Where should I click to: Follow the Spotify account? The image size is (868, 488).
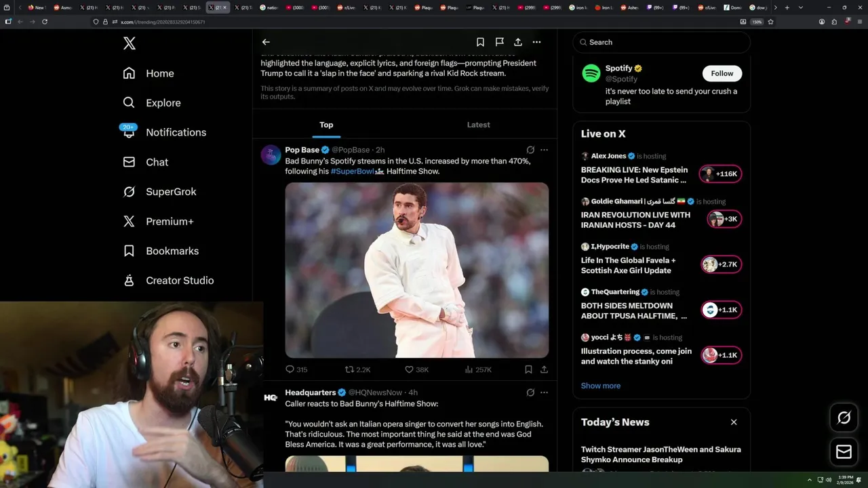[x=722, y=73]
